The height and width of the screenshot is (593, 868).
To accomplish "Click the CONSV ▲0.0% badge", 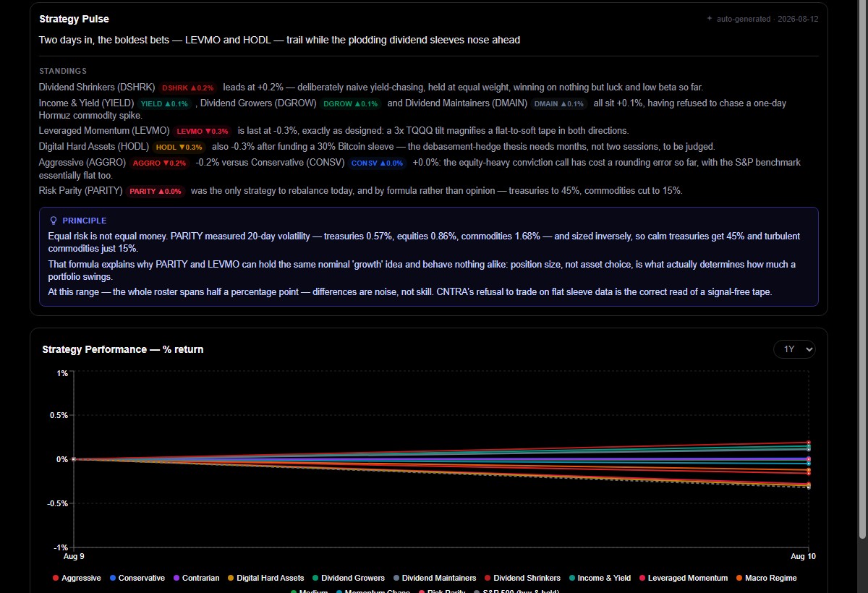I will (377, 163).
